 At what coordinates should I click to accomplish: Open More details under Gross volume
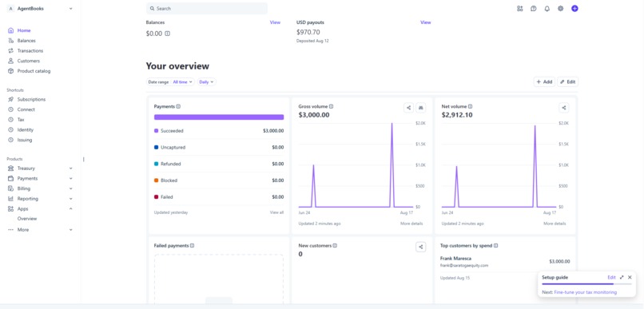[x=411, y=224]
